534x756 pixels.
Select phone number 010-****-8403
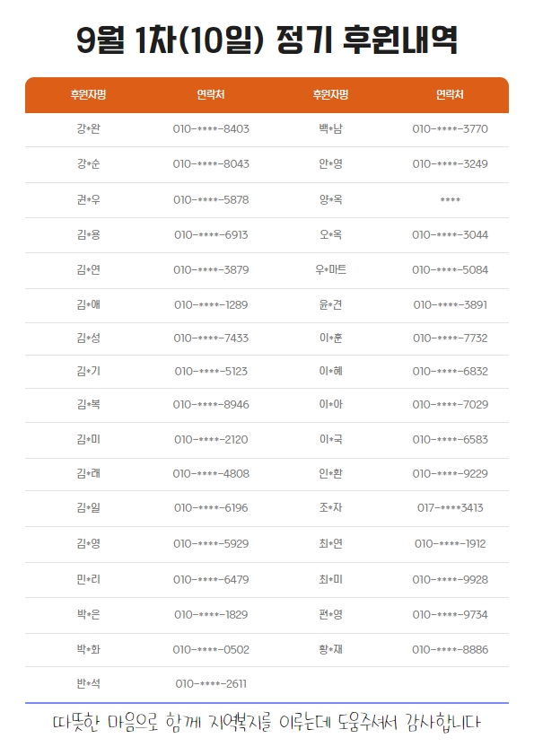[211, 129]
